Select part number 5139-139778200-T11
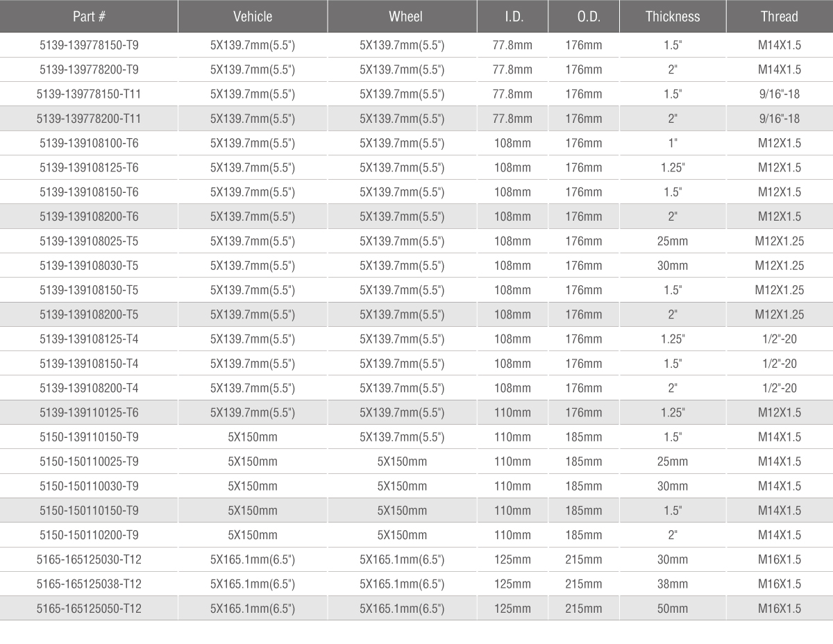The image size is (833, 644). [89, 119]
